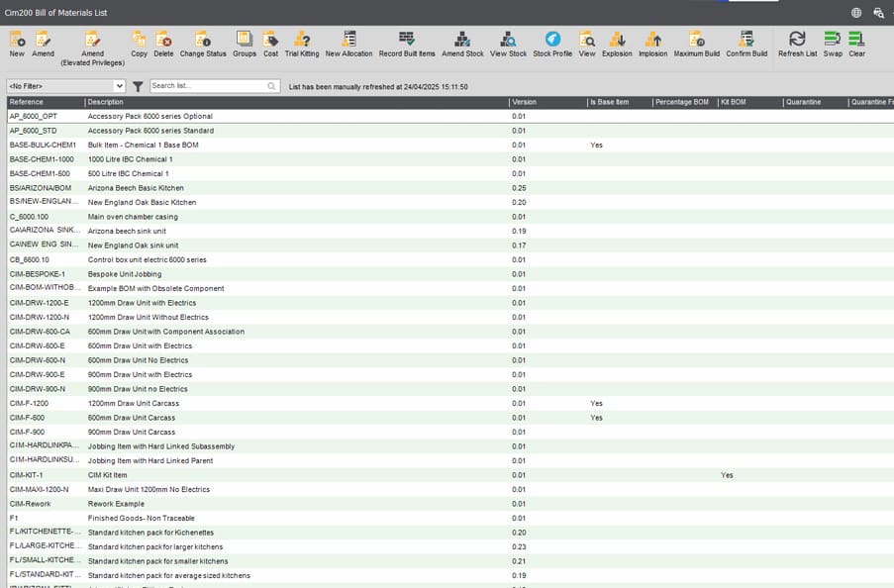Sort by Is Base Item column header
This screenshot has width=894, height=588.
(x=609, y=102)
